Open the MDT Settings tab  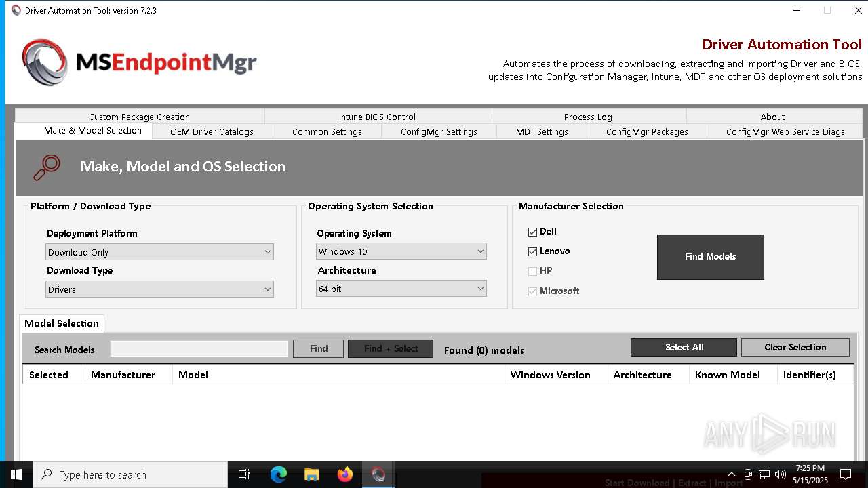tap(542, 132)
